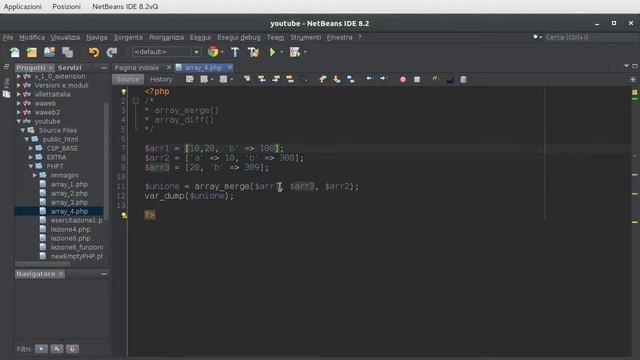Screen dimensions: 640x360
Task: Click the Save All toolbar icon
Action: pyautogui.click(x=67, y=52)
